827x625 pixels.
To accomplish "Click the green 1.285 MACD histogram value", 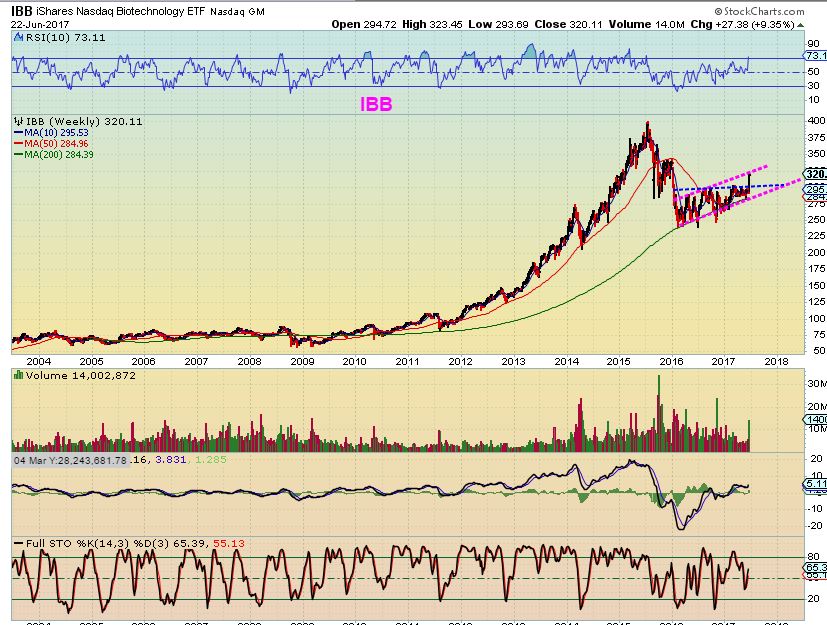I will tap(211, 460).
